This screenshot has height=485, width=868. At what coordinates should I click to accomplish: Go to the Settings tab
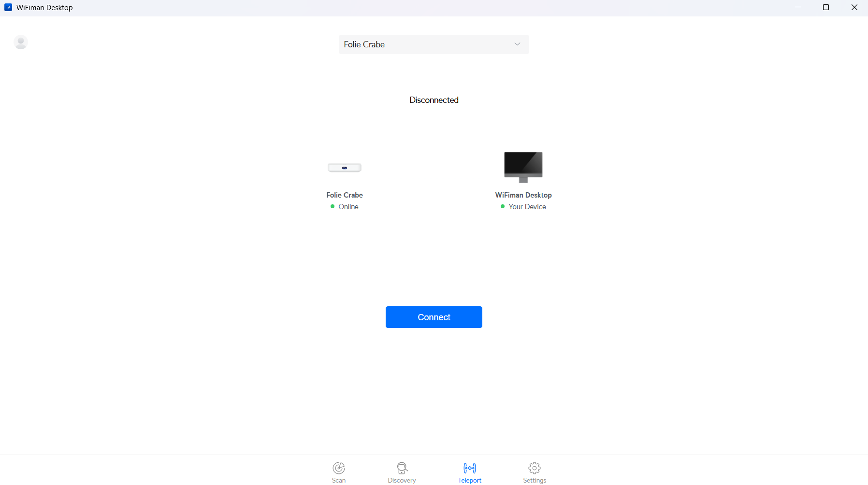[x=535, y=472]
